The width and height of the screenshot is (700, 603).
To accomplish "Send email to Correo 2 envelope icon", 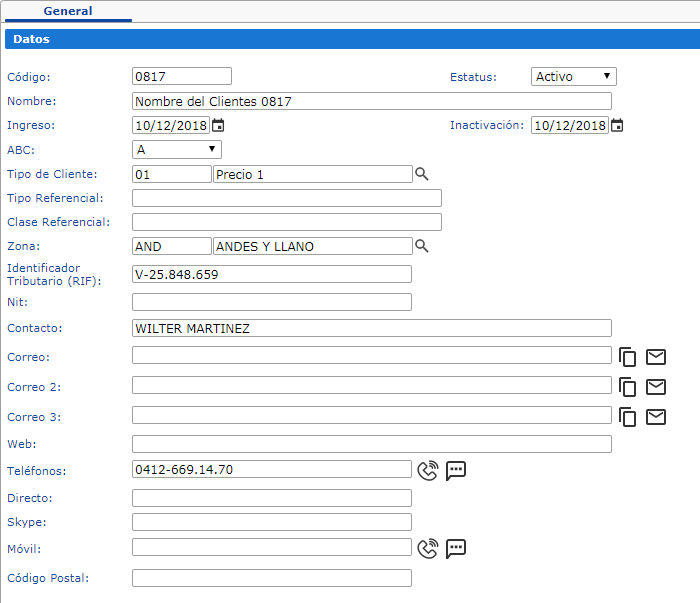I will pyautogui.click(x=656, y=387).
